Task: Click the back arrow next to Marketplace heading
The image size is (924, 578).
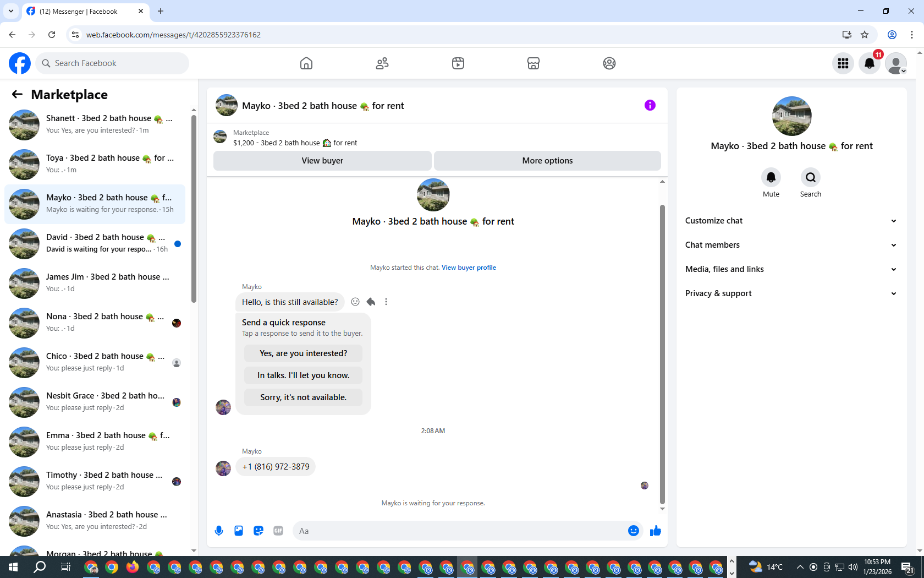Action: 17,95
